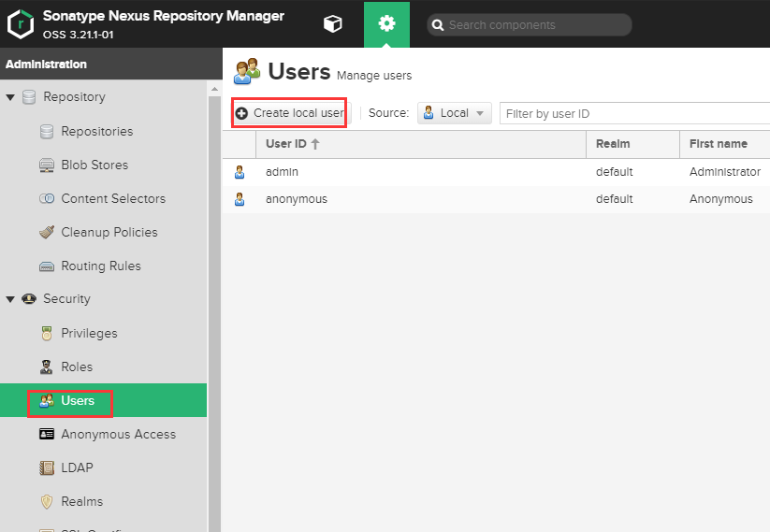Screen dimensions: 770x532
Task: Click the Content Selectors icon
Action: pos(47,199)
